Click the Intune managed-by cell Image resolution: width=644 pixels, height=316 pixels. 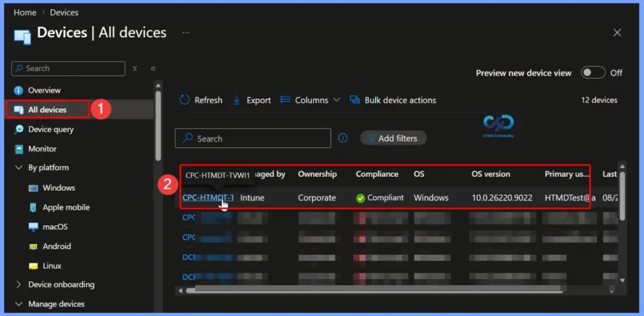[252, 198]
